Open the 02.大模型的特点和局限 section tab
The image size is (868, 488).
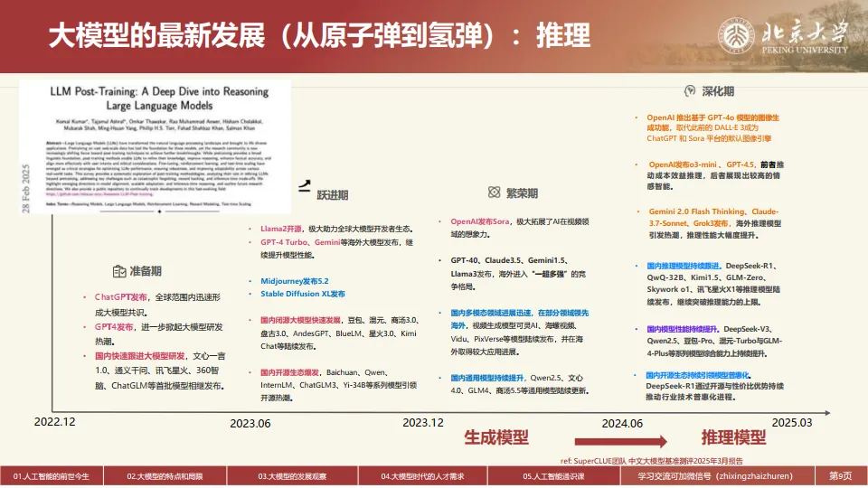pos(165,476)
